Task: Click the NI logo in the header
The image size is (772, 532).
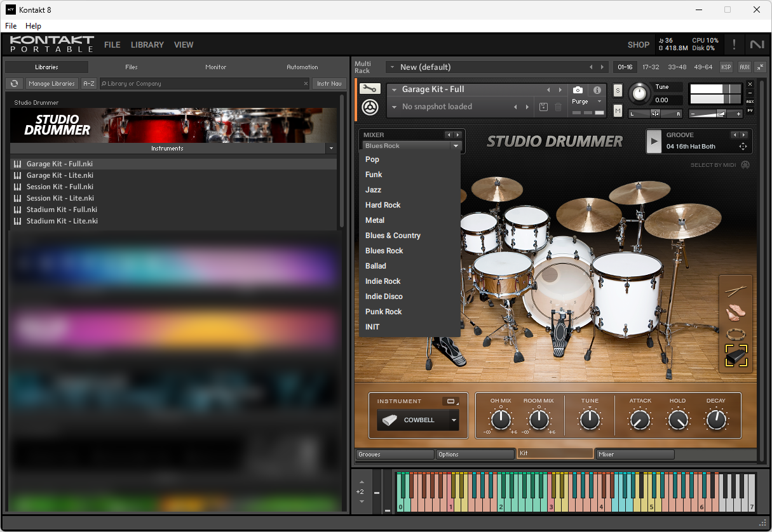Action: pyautogui.click(x=757, y=44)
